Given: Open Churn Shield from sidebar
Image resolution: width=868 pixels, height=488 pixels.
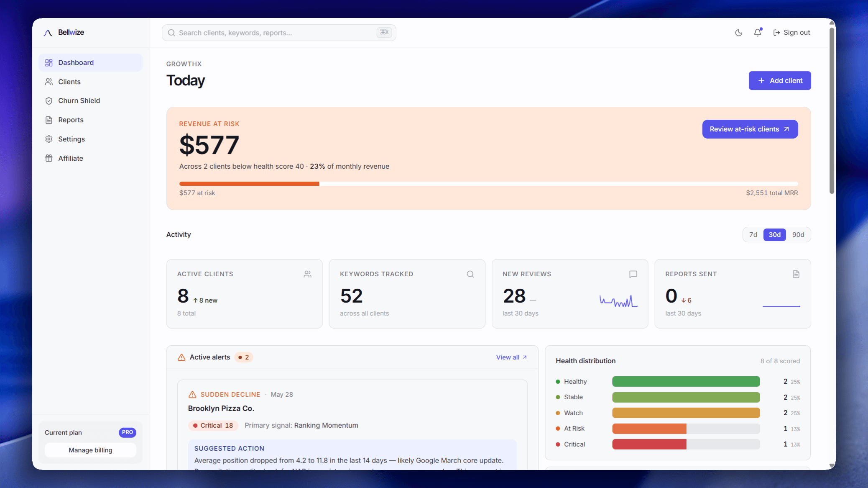Looking at the screenshot, I should tap(90, 101).
